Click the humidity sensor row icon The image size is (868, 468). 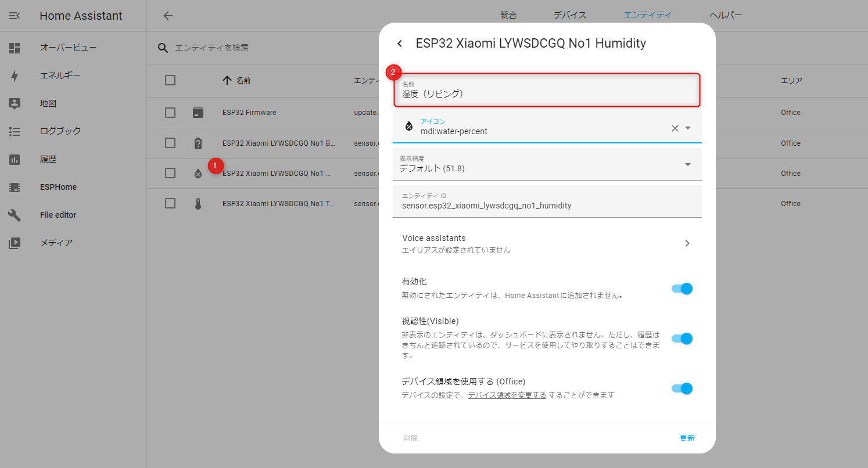point(198,173)
